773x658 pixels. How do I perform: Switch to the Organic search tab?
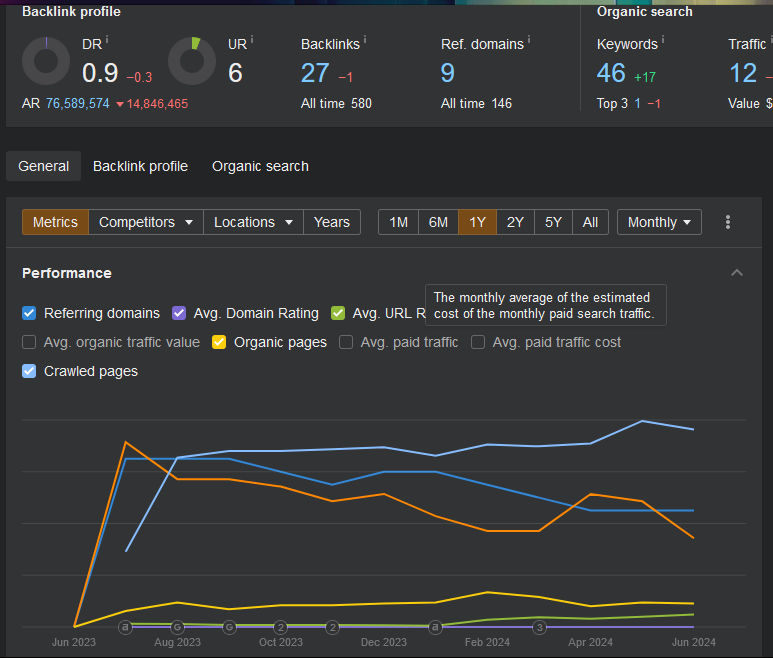tap(260, 166)
